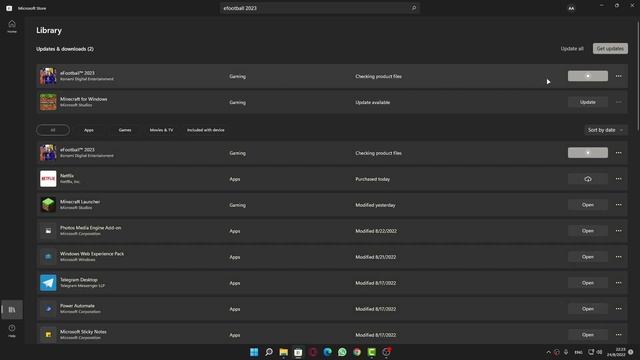Click the Library page heading
The height and width of the screenshot is (360, 640).
click(x=49, y=30)
